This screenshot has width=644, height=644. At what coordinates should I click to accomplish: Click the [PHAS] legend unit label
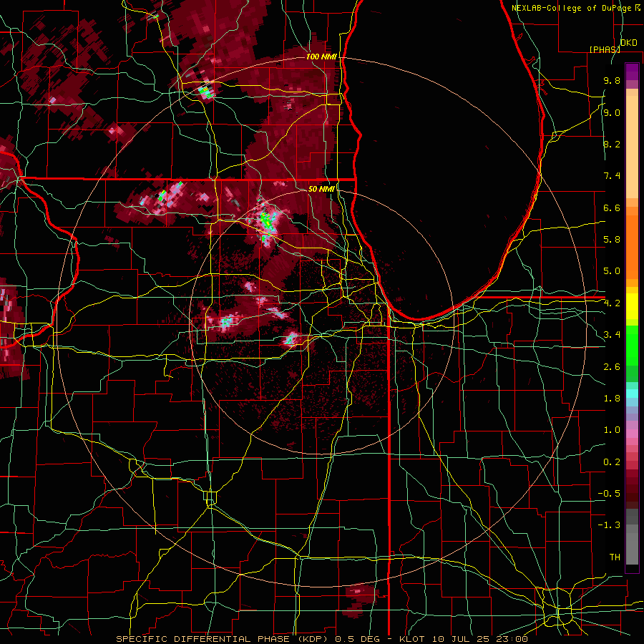pos(605,49)
